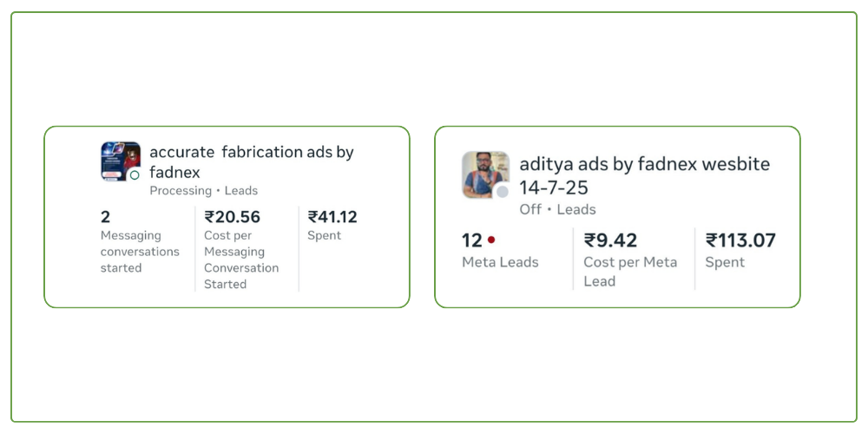This screenshot has width=868, height=434.
Task: Open the accurate fabrication ads by fadnex title
Action: 252,161
